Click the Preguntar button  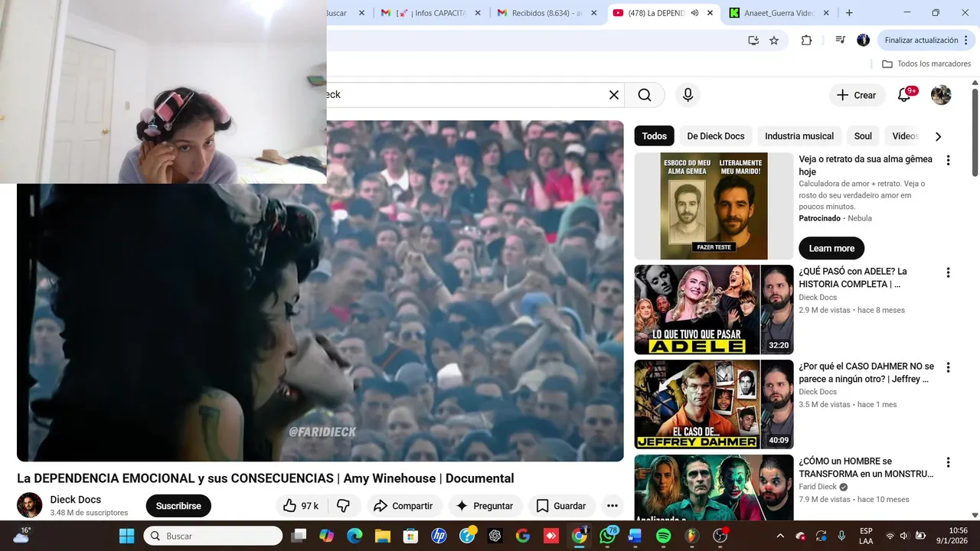(485, 506)
